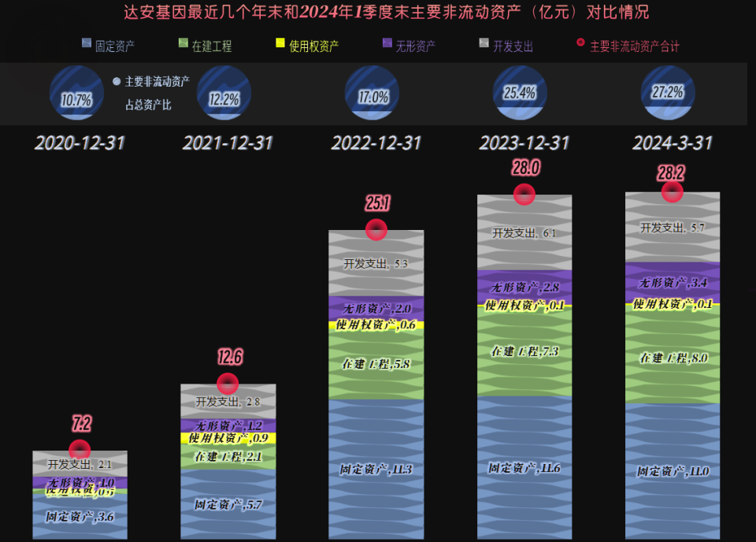Click the 主要非流动资产合计 legend label
756x542 pixels.
pyautogui.click(x=635, y=46)
